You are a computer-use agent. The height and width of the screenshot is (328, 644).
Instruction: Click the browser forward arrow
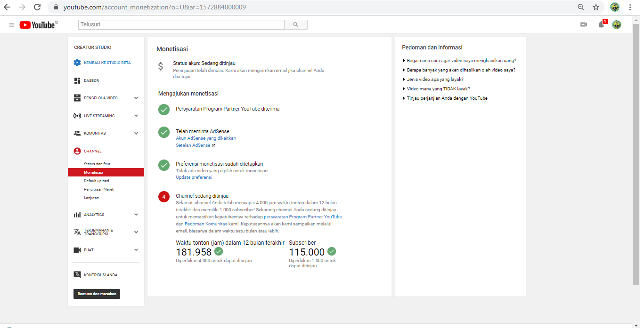click(22, 7)
